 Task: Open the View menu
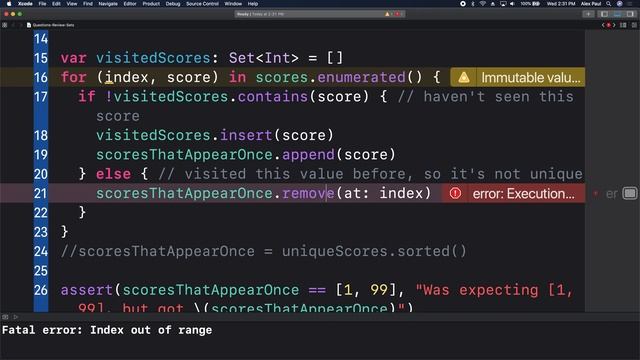click(72, 4)
